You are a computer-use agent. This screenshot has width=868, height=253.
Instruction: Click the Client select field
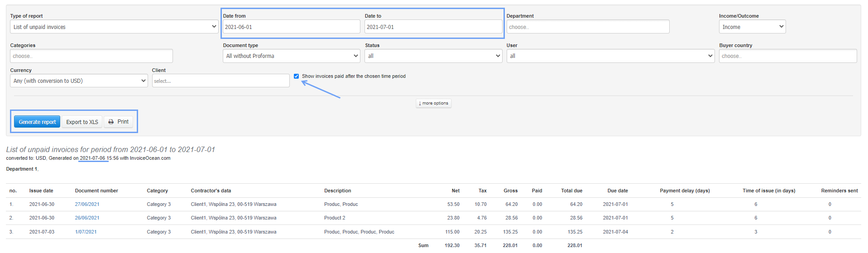tap(221, 81)
